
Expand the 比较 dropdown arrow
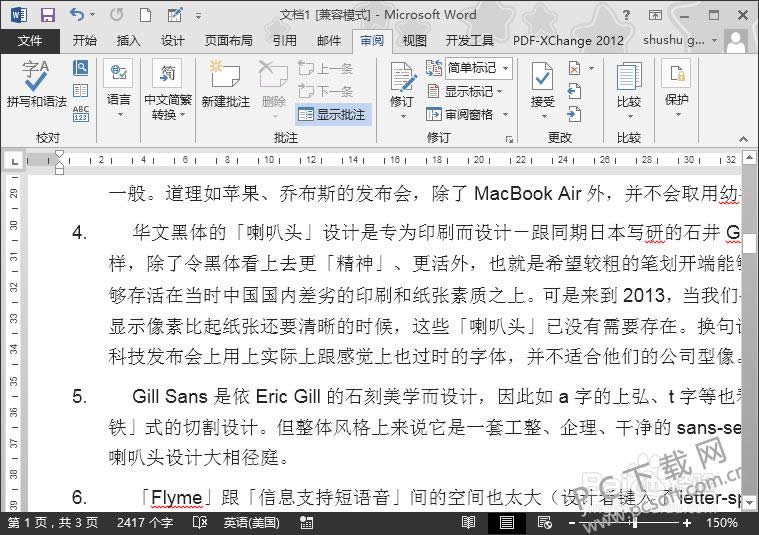pos(630,117)
